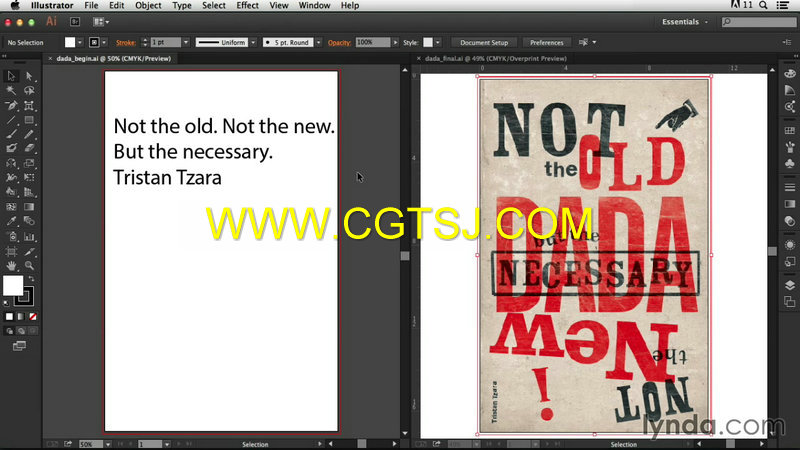
Task: Set paint mode to Color
Action: tap(9, 317)
